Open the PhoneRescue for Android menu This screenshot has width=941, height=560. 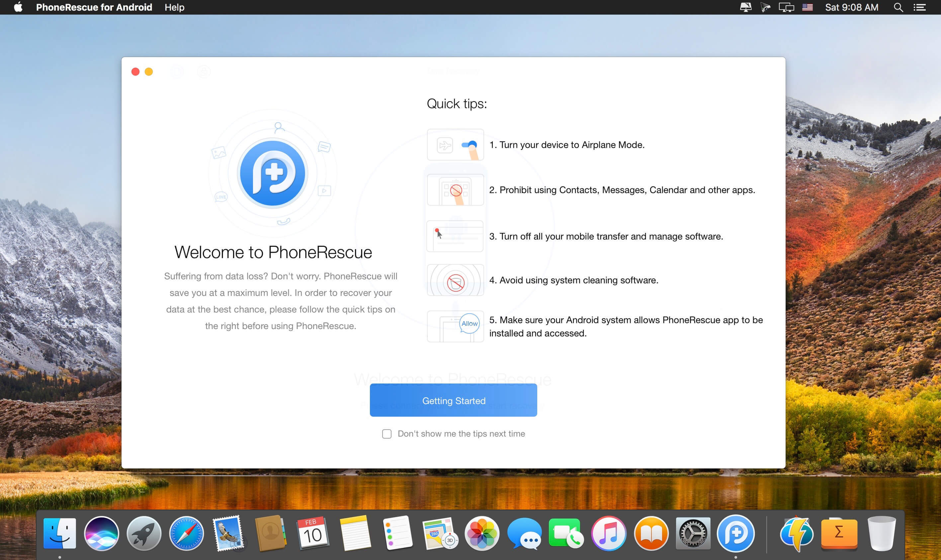click(94, 7)
